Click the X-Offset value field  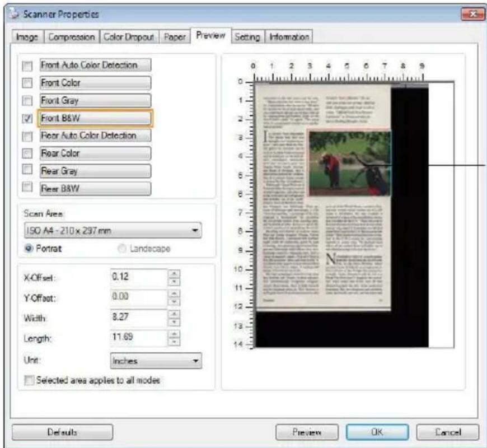pos(138,277)
